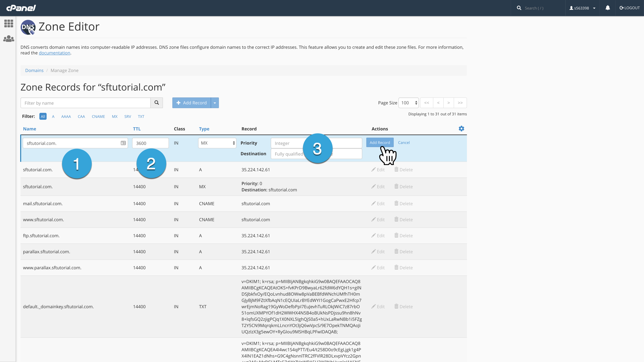
Task: Edit the sftutorial.com A record
Action: pyautogui.click(x=378, y=170)
